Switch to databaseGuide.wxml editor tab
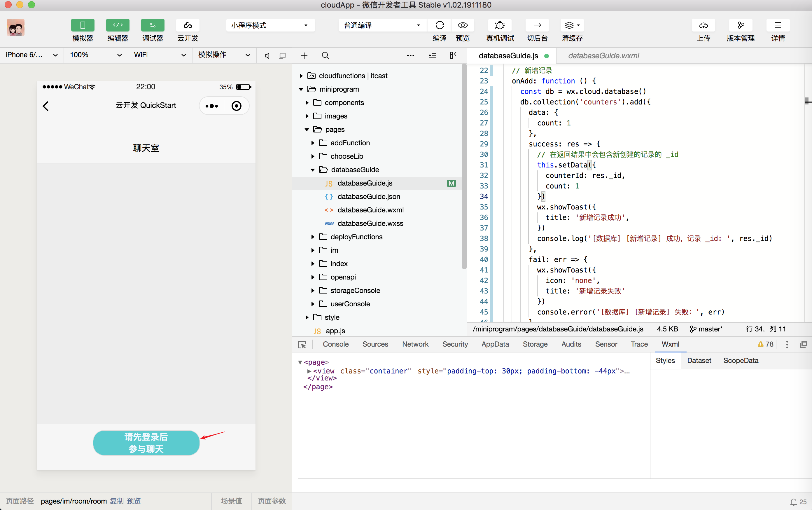Viewport: 812px width, 510px height. point(603,56)
